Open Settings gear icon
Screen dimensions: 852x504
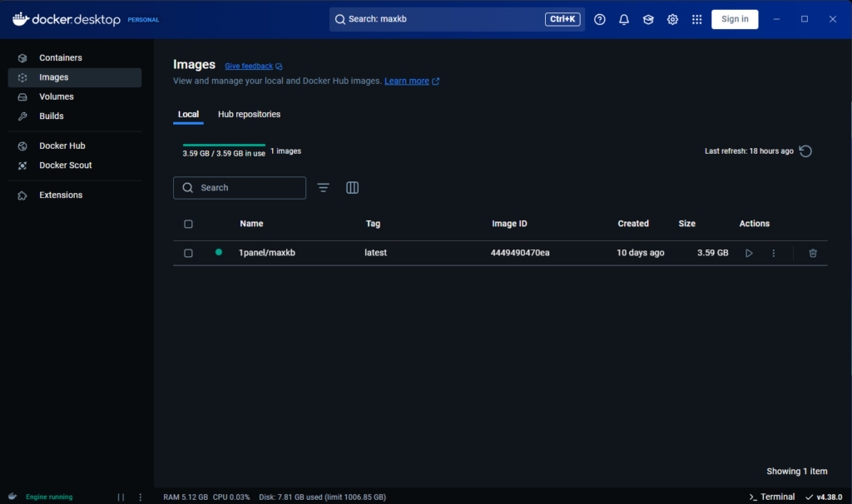672,20
